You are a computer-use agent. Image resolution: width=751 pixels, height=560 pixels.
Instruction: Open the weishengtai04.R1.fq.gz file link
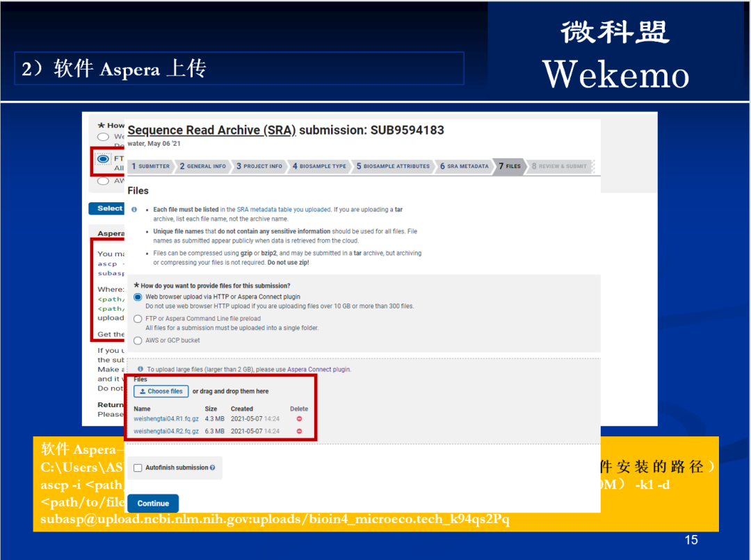tap(166, 419)
